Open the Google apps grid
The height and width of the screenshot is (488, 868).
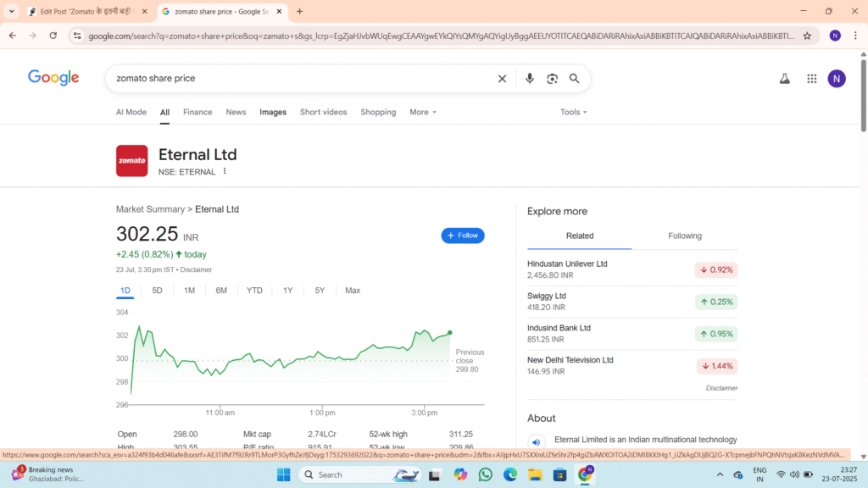pyautogui.click(x=811, y=79)
